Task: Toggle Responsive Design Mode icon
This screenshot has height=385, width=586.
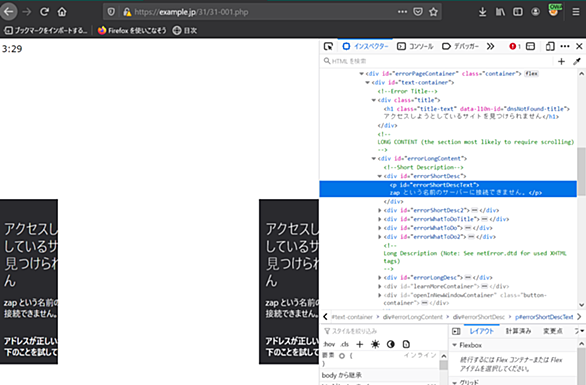Action: (550, 46)
